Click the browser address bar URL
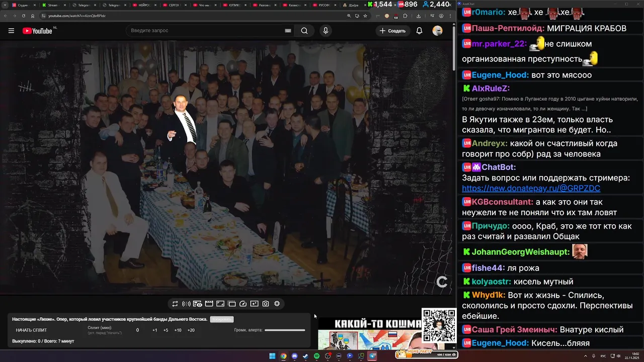This screenshot has height=362, width=644. tap(77, 16)
